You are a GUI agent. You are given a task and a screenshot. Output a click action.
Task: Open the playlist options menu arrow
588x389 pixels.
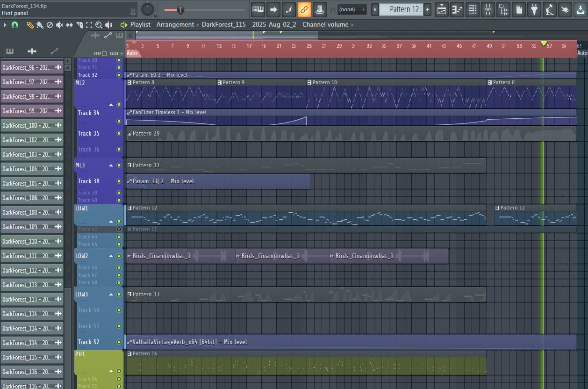point(5,25)
